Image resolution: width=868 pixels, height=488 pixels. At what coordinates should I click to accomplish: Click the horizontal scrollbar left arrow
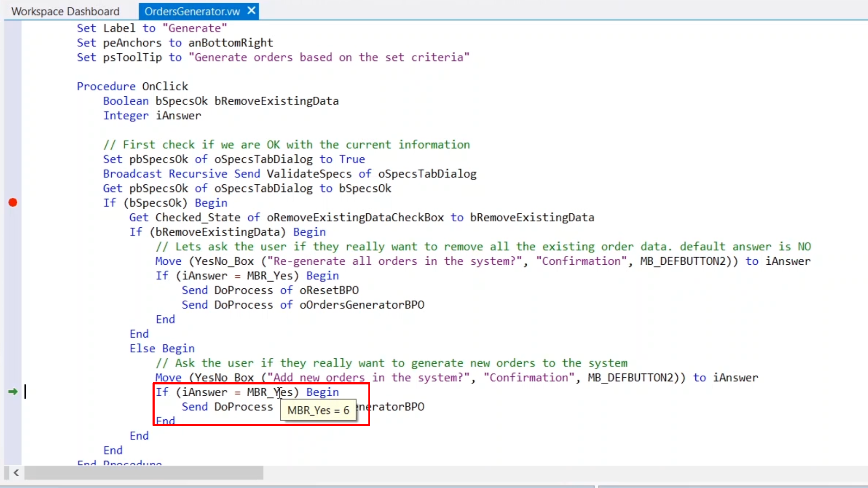click(x=16, y=473)
